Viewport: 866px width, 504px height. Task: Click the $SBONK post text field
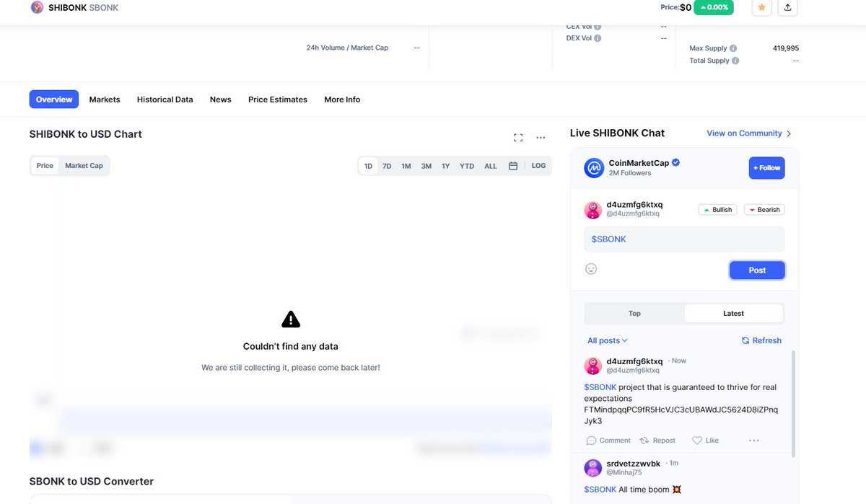pos(684,239)
